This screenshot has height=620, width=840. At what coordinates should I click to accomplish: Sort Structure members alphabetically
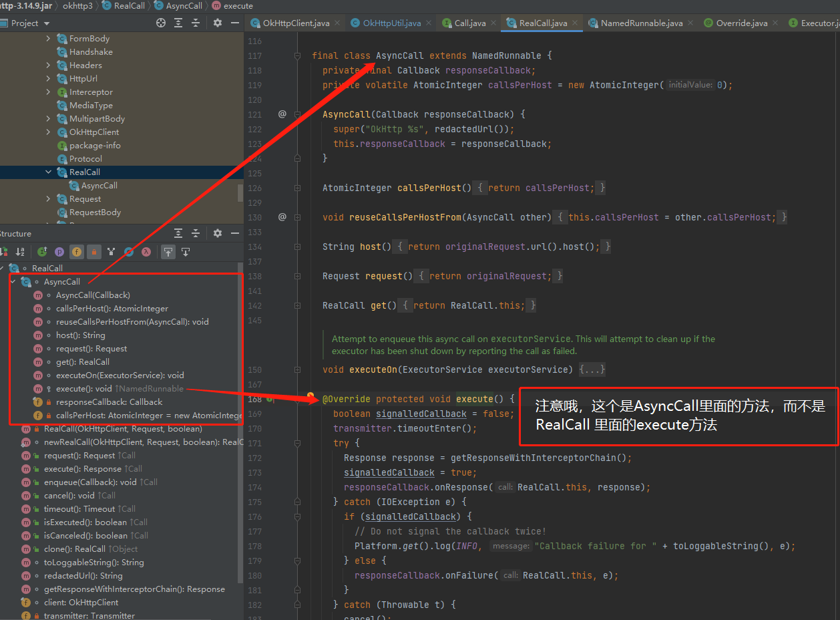point(19,252)
